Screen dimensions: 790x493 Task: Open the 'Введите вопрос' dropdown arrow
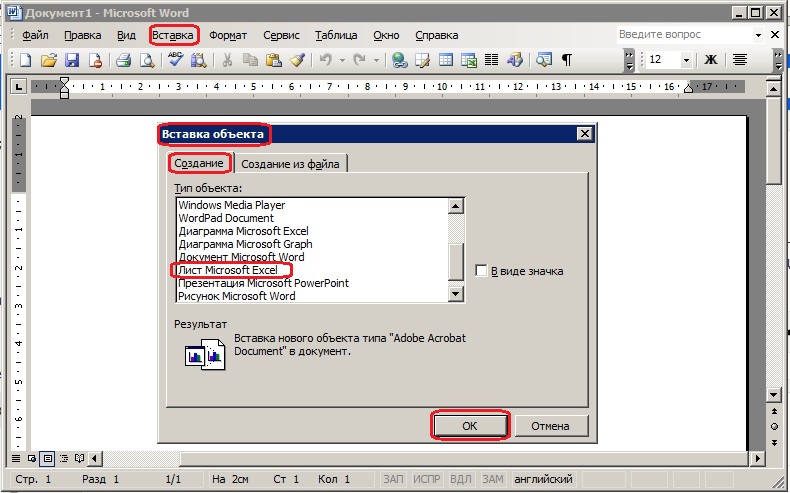tap(758, 35)
